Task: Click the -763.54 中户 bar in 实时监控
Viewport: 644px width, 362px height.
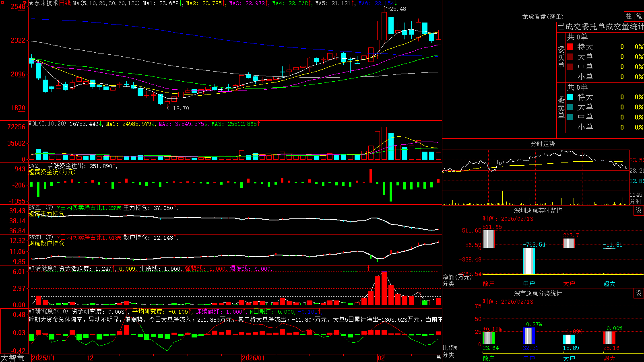Action: [529, 261]
